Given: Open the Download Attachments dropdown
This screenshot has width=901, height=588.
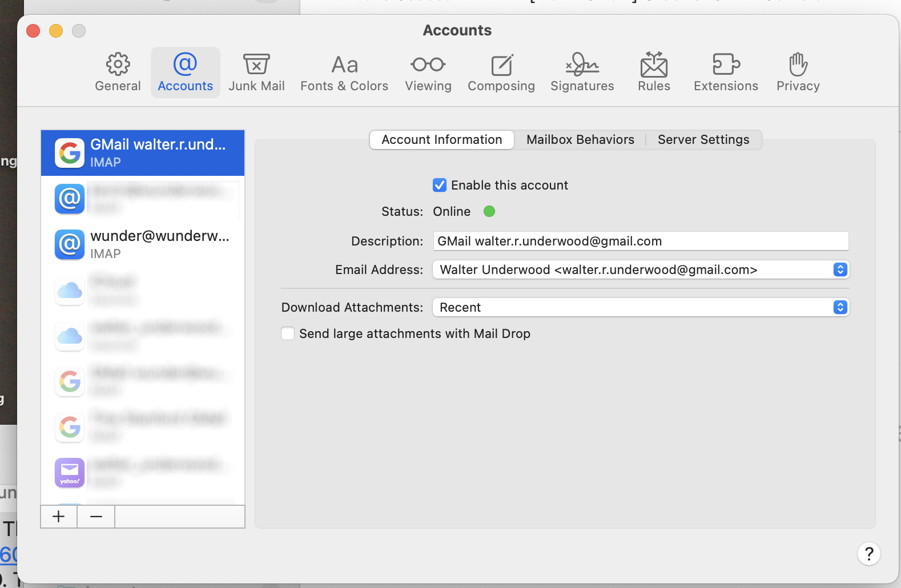Looking at the screenshot, I should (x=640, y=307).
